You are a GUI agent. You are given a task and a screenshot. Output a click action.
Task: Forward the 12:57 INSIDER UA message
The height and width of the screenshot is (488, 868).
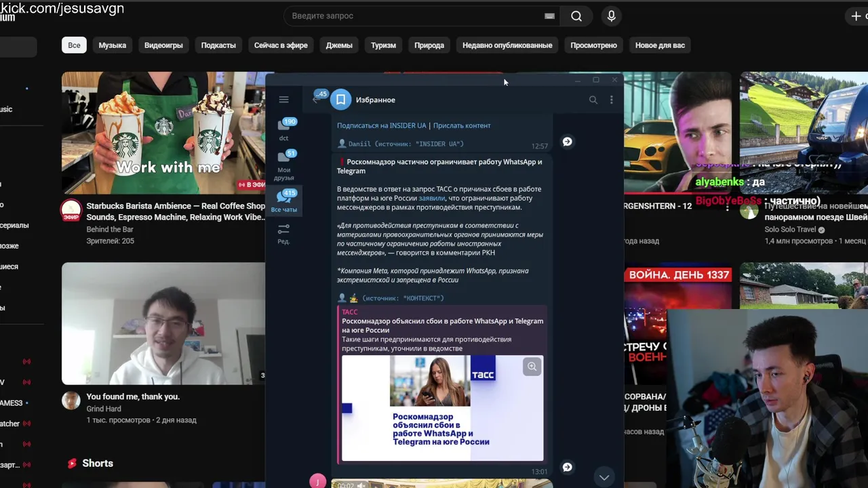coord(568,142)
